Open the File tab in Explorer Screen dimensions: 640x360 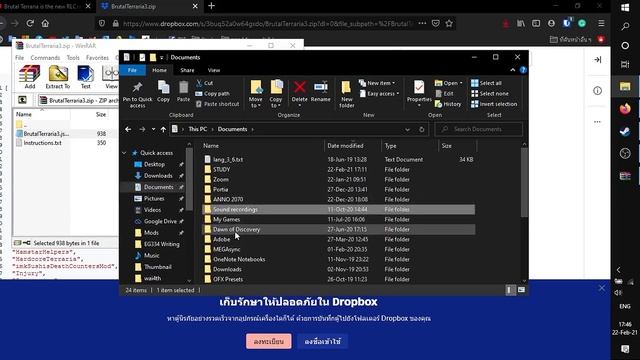click(132, 70)
